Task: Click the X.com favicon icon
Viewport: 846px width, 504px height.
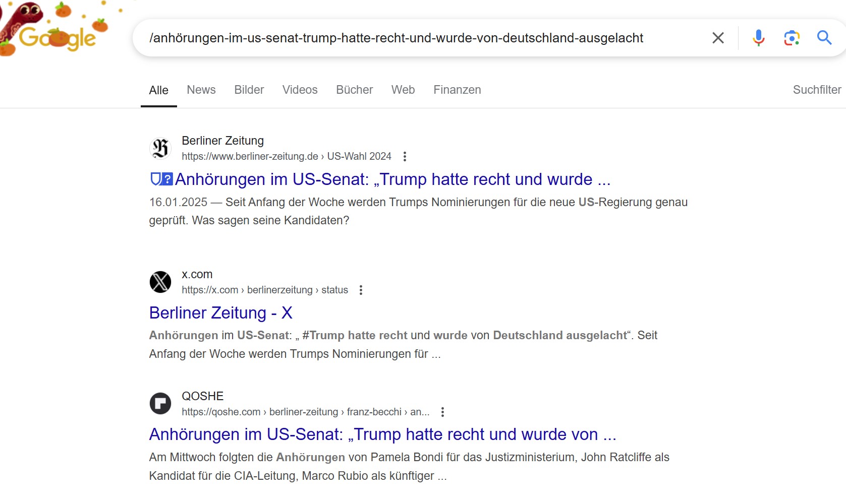Action: [x=160, y=282]
